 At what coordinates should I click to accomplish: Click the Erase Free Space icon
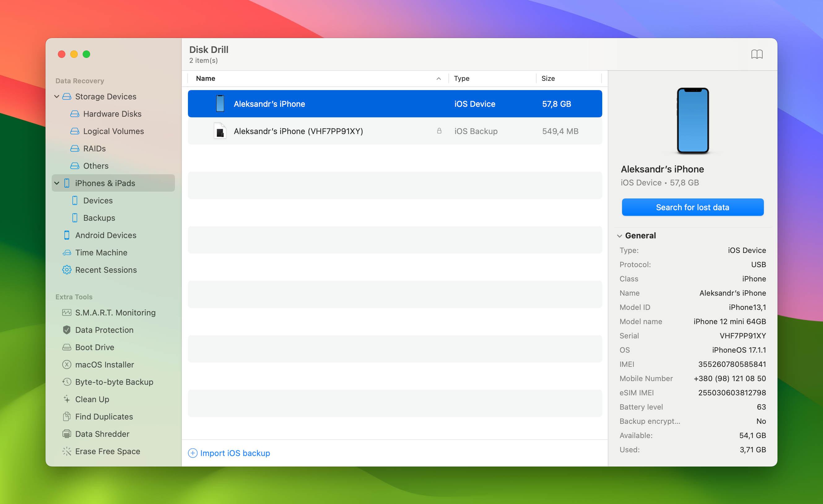67,451
